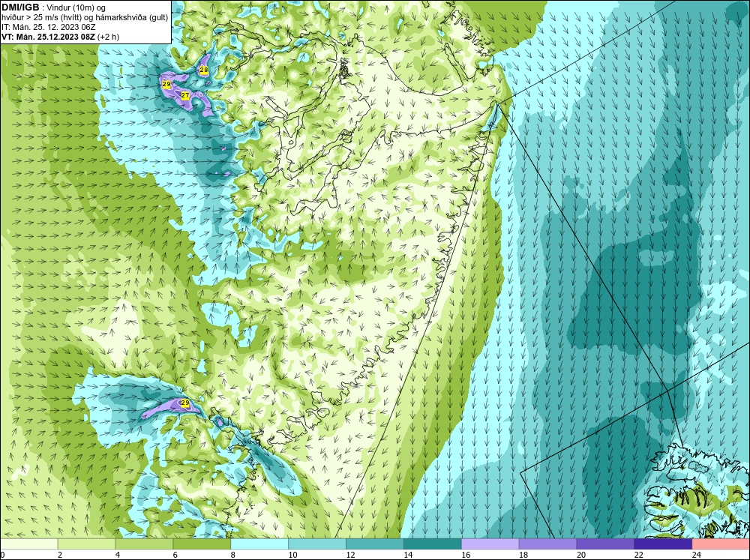This screenshot has height=560, width=750.
Task: Click the legend scale number "6"
Action: [175, 555]
